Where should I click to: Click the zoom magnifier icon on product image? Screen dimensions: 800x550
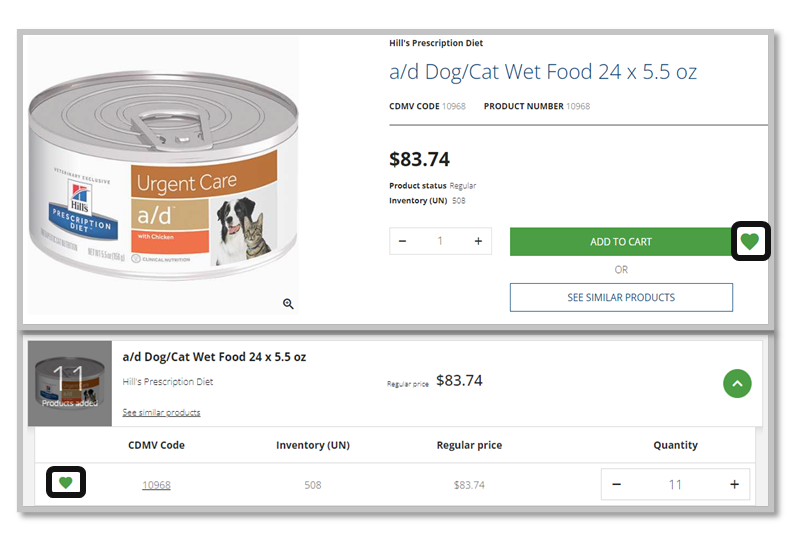[x=288, y=304]
